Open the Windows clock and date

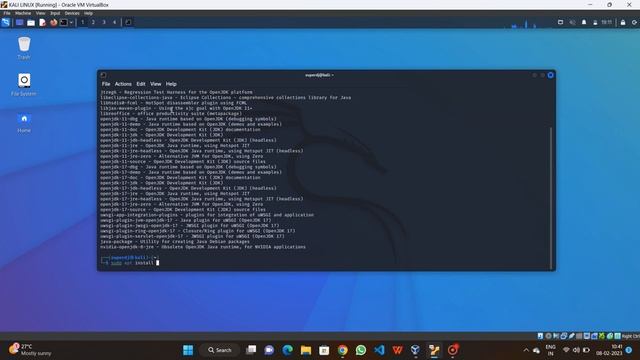[x=609, y=350]
